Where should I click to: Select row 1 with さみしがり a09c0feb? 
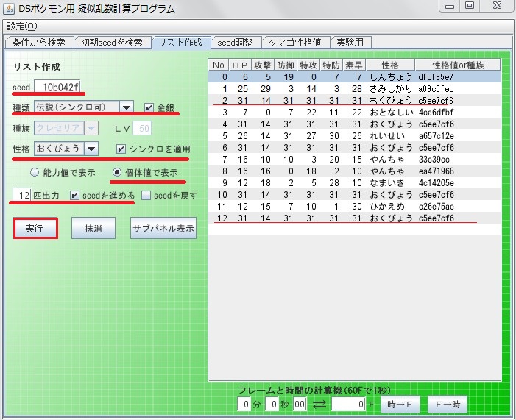click(355, 89)
